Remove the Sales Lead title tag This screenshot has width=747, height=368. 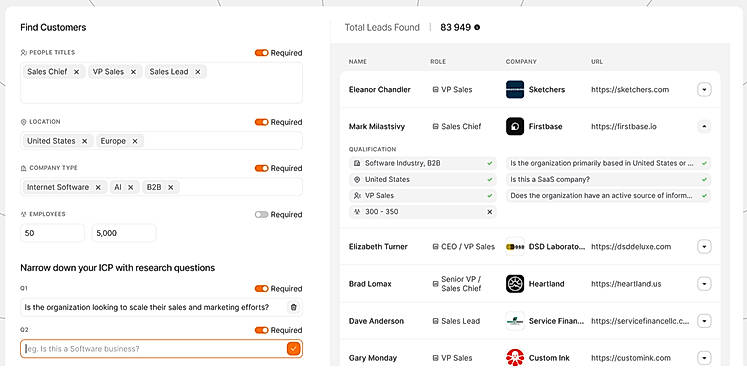click(198, 72)
